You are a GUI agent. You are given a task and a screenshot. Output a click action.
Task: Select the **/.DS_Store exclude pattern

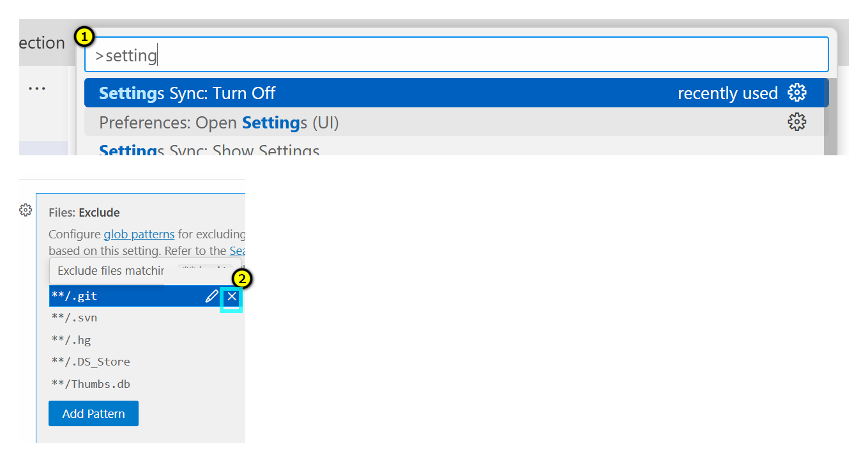click(x=91, y=362)
